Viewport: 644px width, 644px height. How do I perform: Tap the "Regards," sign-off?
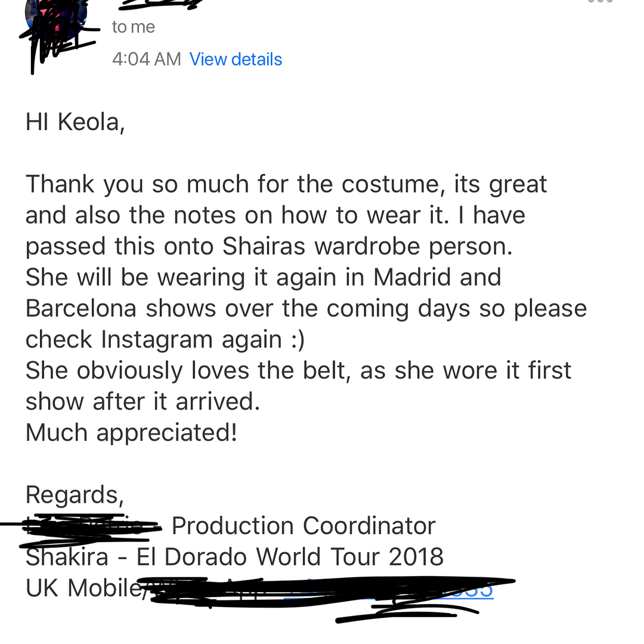point(75,494)
